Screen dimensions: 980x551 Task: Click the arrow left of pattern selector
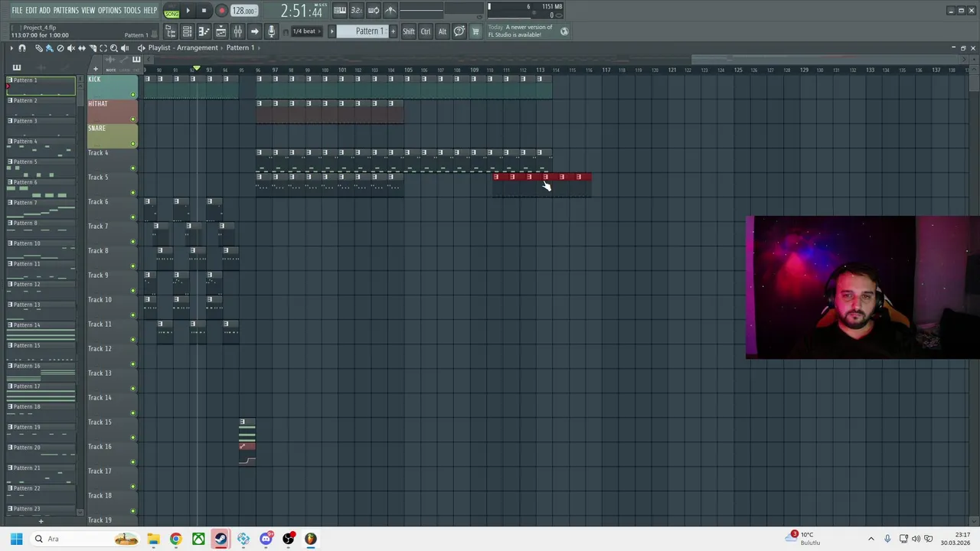pyautogui.click(x=332, y=31)
